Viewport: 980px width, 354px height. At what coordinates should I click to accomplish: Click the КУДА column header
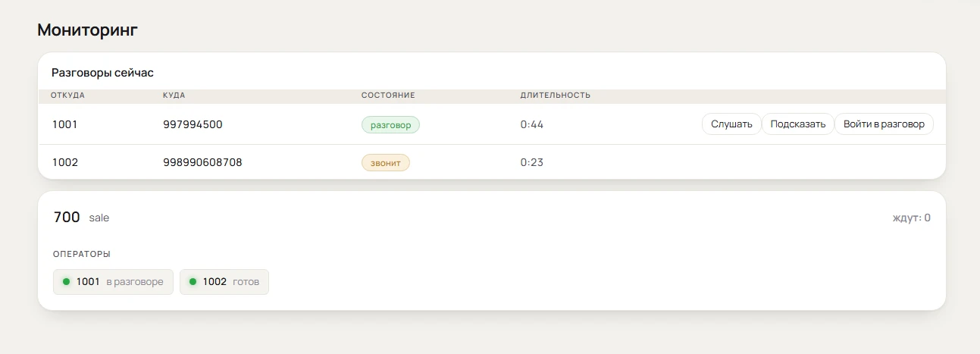pos(174,96)
